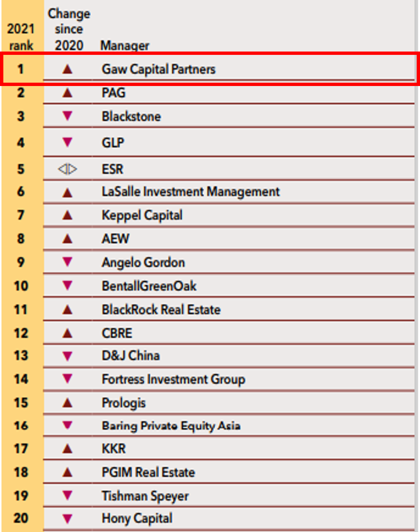
Task: Select rank number 13 cell
Action: (21, 356)
